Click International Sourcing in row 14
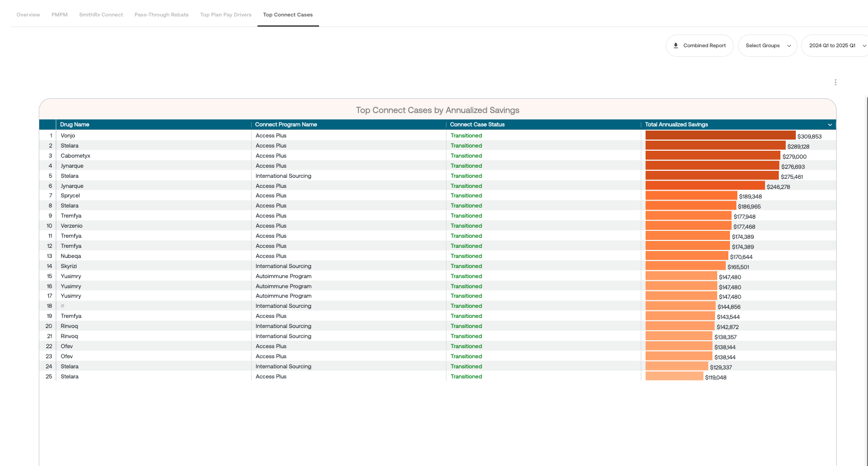This screenshot has width=868, height=466. 283,266
